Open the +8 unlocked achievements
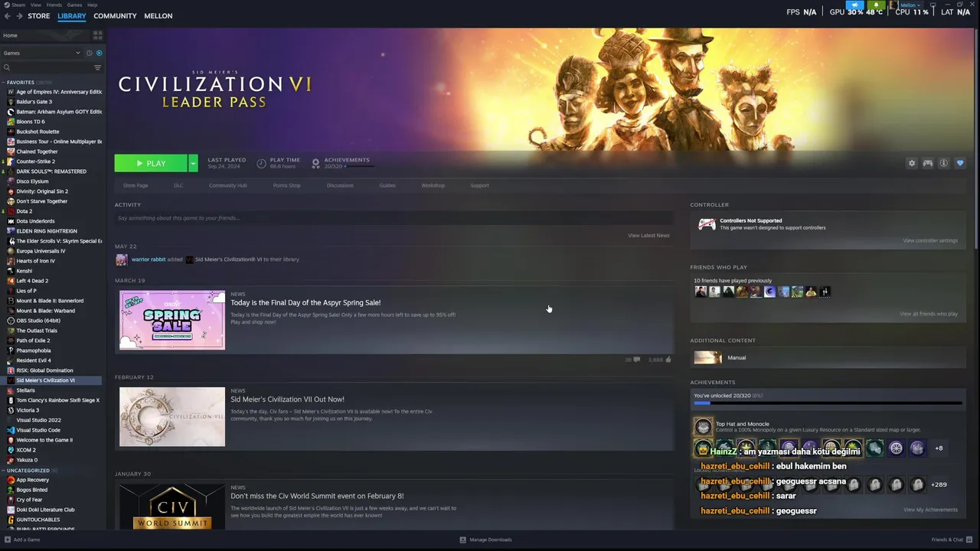Image resolution: width=980 pixels, height=551 pixels. (x=939, y=448)
